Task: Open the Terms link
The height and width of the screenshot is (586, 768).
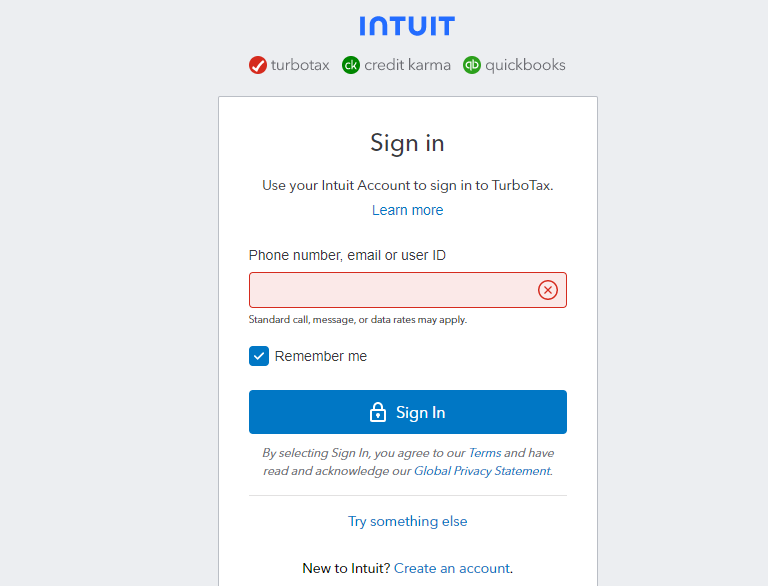Action: point(485,453)
